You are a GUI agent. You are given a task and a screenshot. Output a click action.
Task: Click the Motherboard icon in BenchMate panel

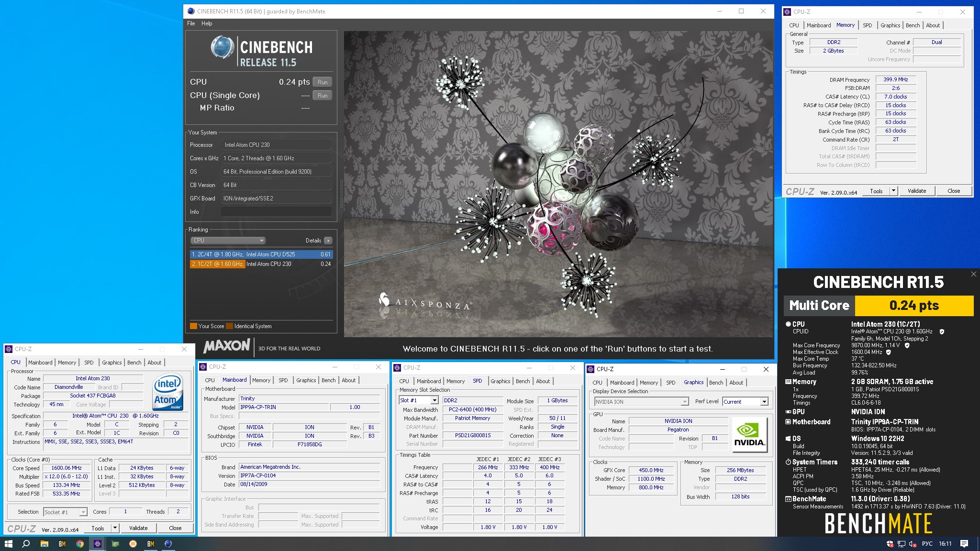tap(788, 422)
